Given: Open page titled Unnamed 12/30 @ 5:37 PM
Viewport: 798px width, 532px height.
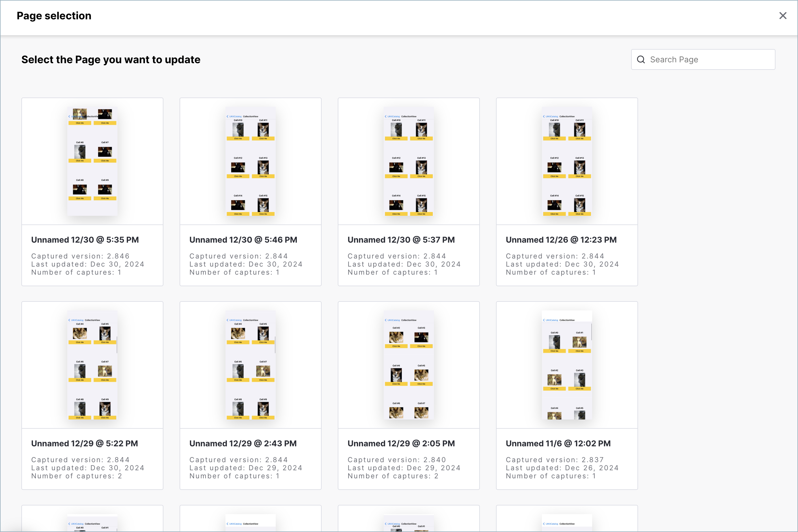Looking at the screenshot, I should click(401, 240).
